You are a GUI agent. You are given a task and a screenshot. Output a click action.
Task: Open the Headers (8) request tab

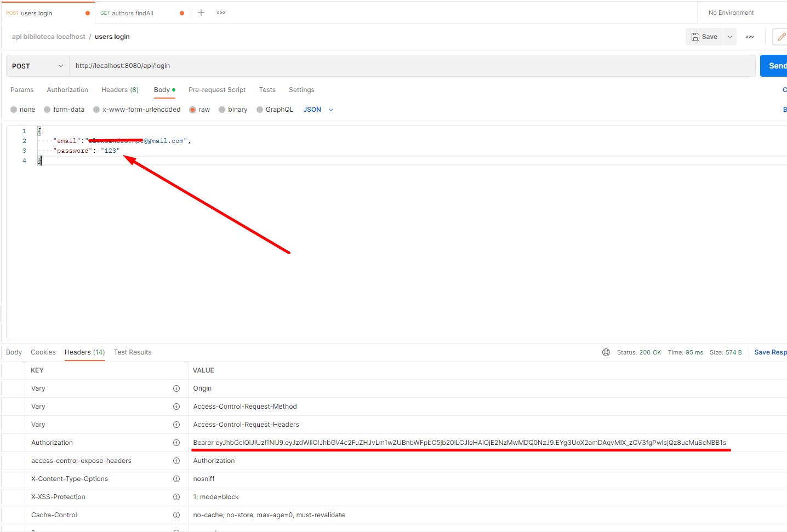[120, 90]
